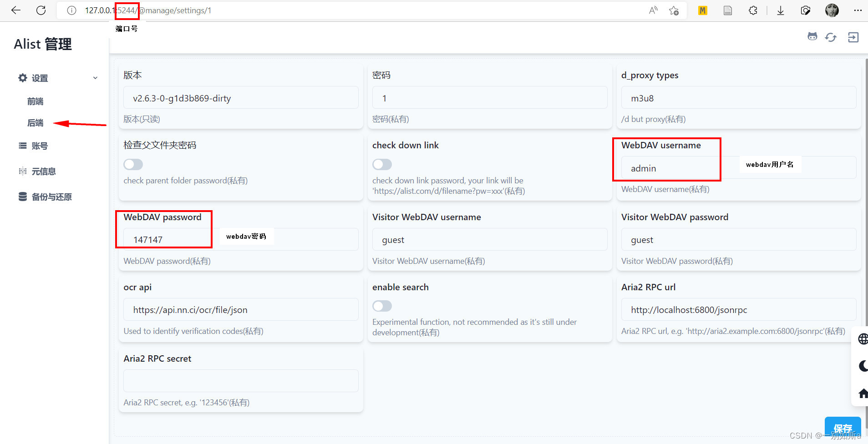
Task: Select 后端 backend settings
Action: click(36, 123)
